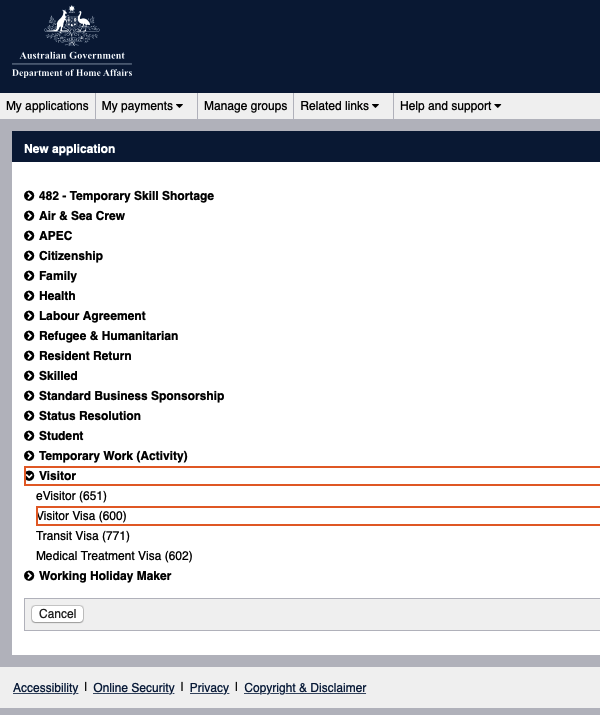The width and height of the screenshot is (600, 715).
Task: Click the arrow icon beside Labour Agreement
Action: click(x=30, y=316)
